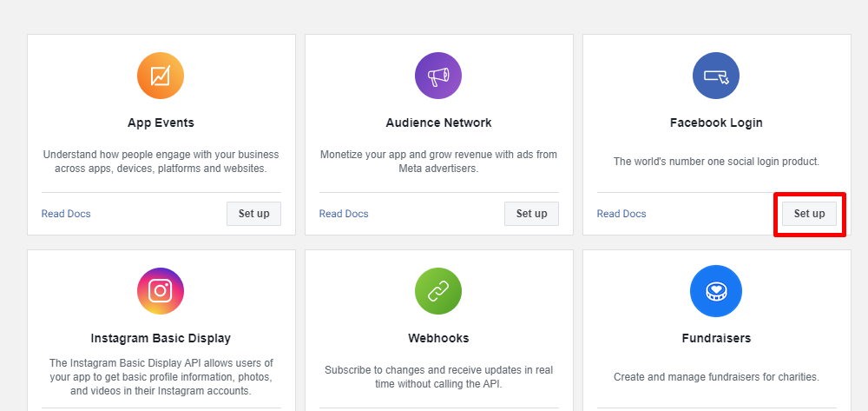Click the orange App Events chart icon
The height and width of the screenshot is (411, 868).
(161, 76)
